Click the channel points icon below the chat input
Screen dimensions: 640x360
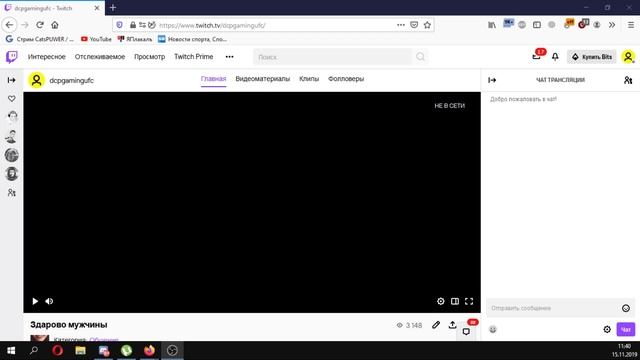click(493, 329)
